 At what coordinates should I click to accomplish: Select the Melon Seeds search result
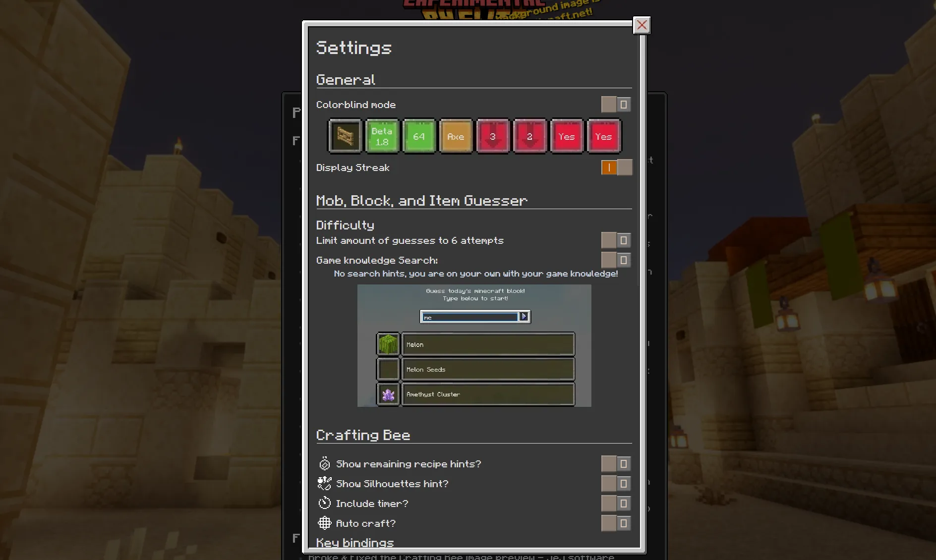488,369
